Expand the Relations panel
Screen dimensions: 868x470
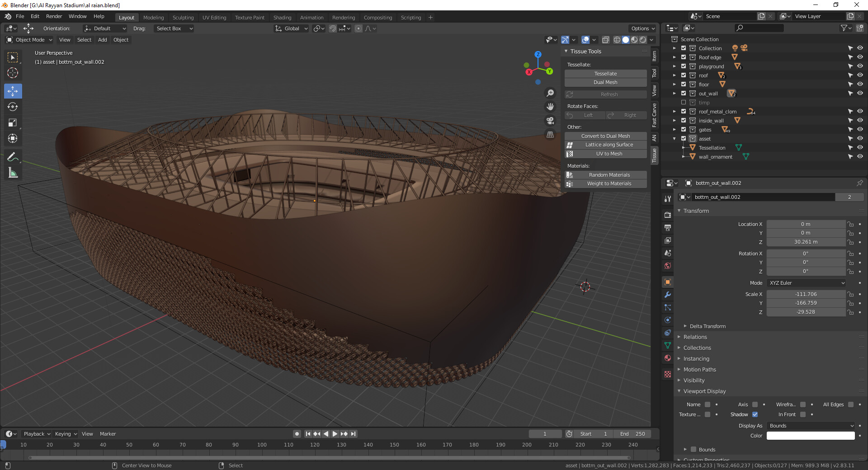click(695, 337)
